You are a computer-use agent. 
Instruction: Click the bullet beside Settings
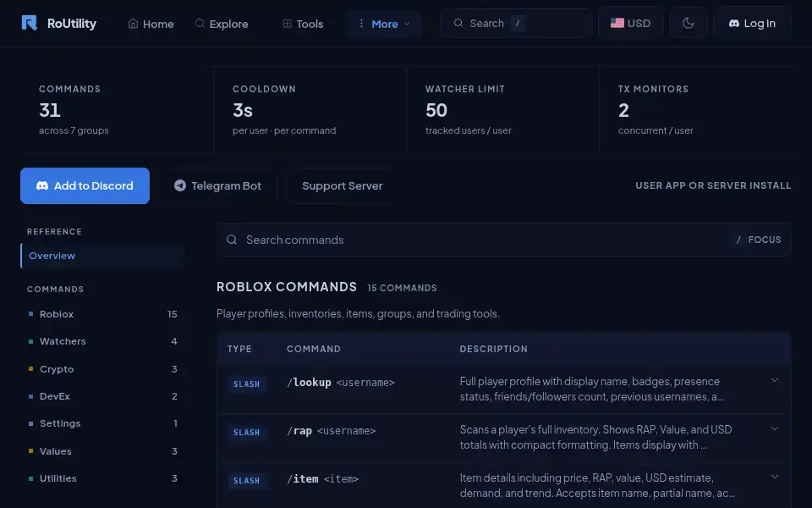click(x=30, y=423)
